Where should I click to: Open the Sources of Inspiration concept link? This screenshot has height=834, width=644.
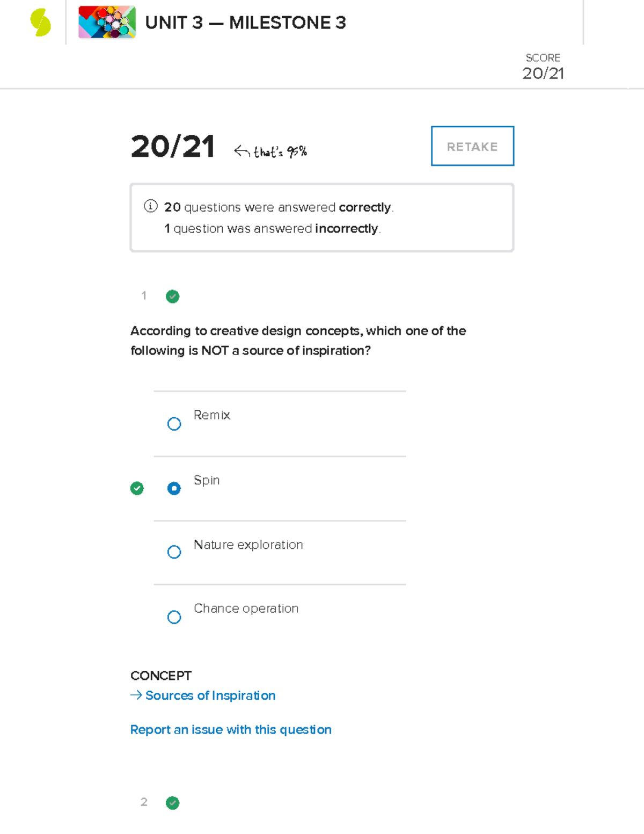coord(209,695)
